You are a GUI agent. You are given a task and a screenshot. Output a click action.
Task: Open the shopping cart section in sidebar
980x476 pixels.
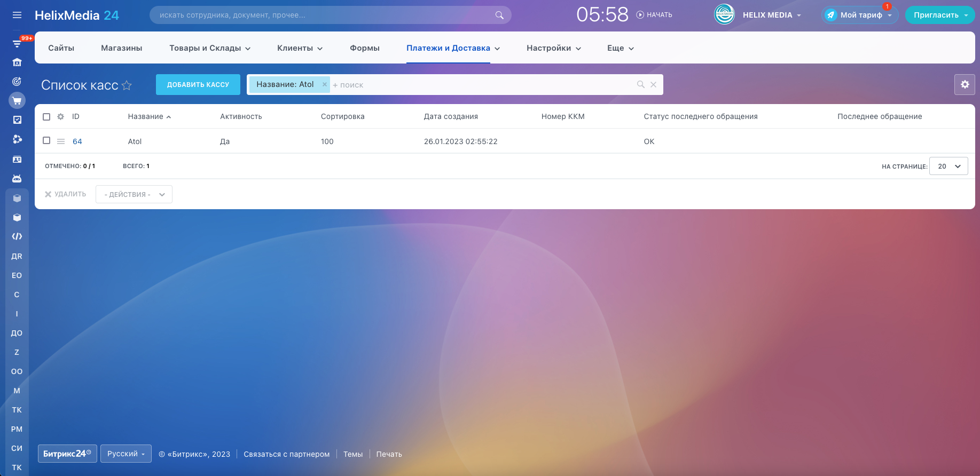coord(17,100)
